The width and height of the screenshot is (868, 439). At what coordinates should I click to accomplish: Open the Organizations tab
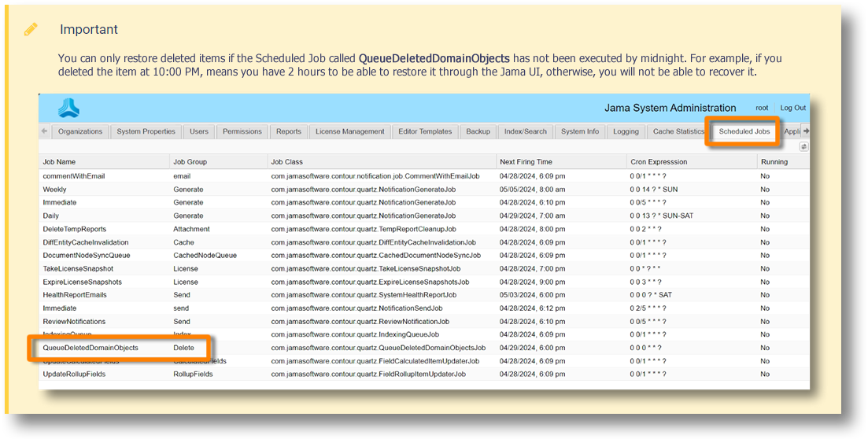(x=80, y=131)
